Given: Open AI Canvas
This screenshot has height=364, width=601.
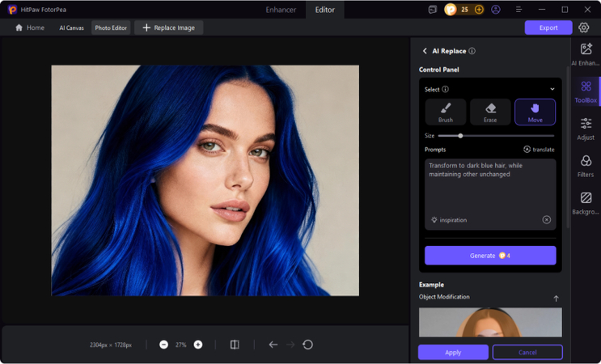Looking at the screenshot, I should tap(71, 28).
